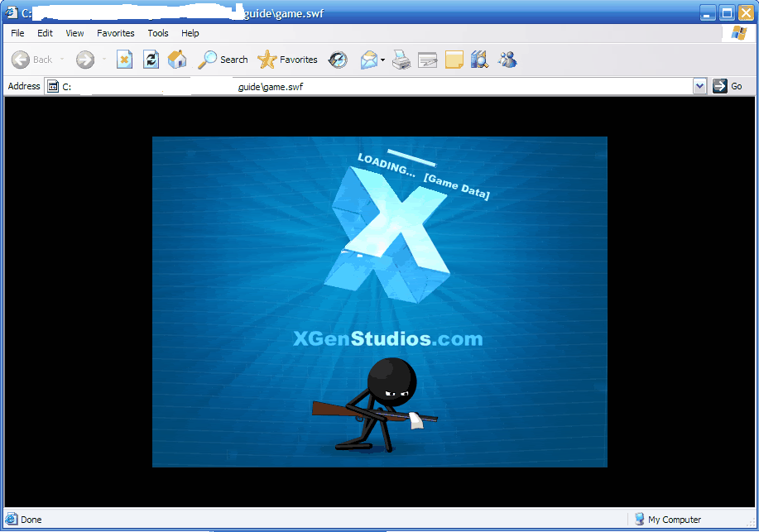The image size is (759, 532).
Task: Open the Help menu
Action: pyautogui.click(x=190, y=33)
